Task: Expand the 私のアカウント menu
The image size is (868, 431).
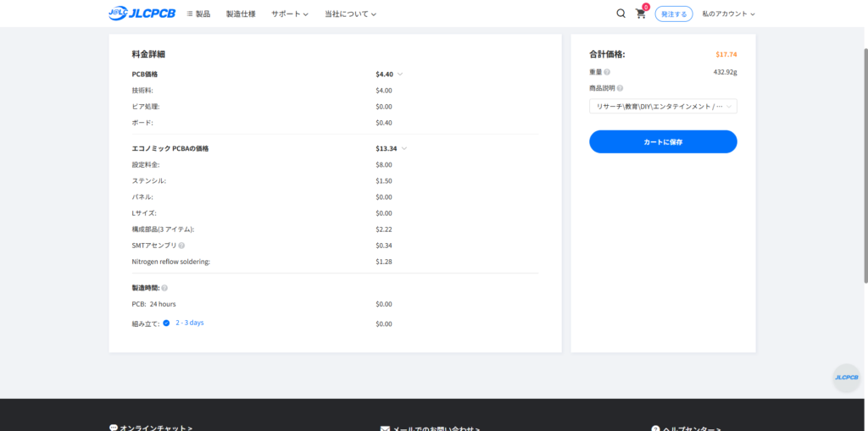Action: click(727, 14)
